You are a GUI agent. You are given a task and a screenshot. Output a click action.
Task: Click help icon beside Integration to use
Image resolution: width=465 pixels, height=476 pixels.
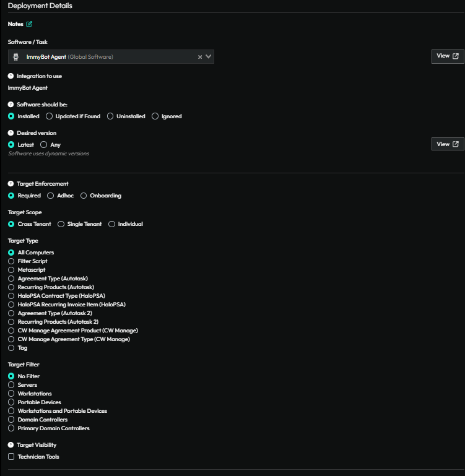[11, 76]
